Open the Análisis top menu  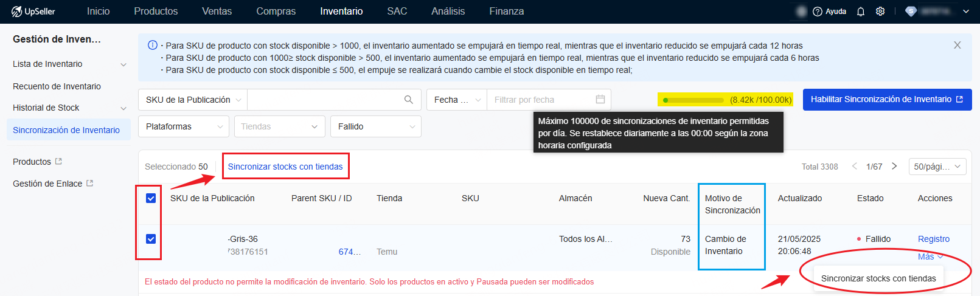tap(448, 12)
